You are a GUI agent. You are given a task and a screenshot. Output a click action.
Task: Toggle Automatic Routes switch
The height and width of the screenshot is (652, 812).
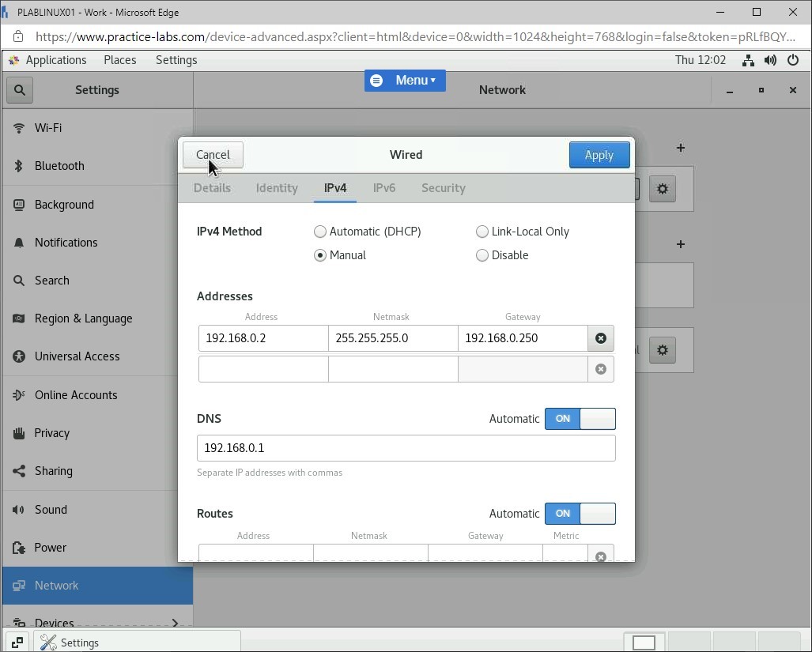580,514
